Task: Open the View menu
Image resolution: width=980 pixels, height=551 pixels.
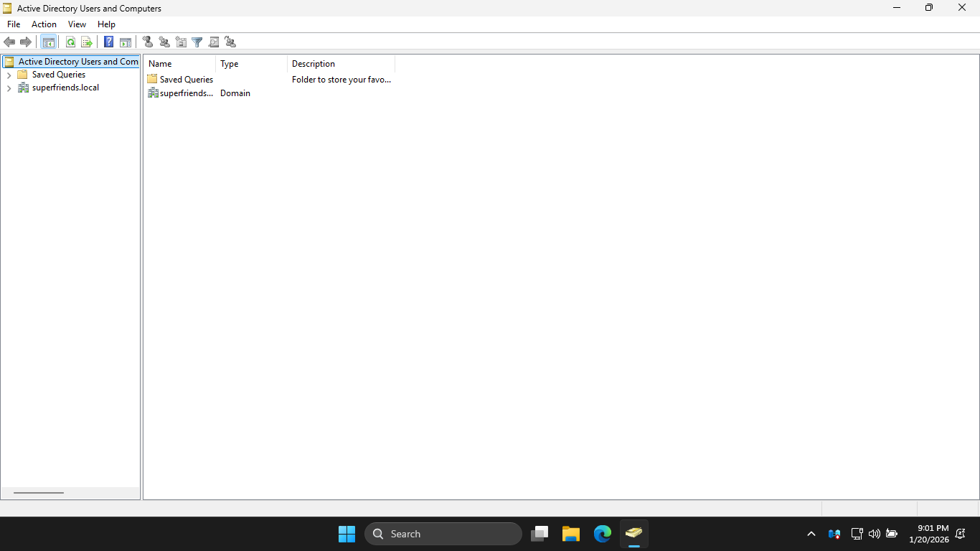Action: 77,24
